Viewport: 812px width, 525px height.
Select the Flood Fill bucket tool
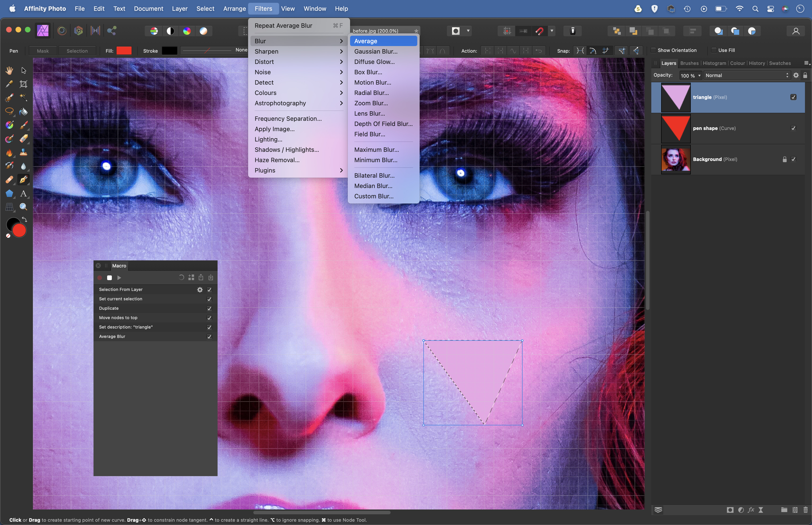[x=23, y=111]
